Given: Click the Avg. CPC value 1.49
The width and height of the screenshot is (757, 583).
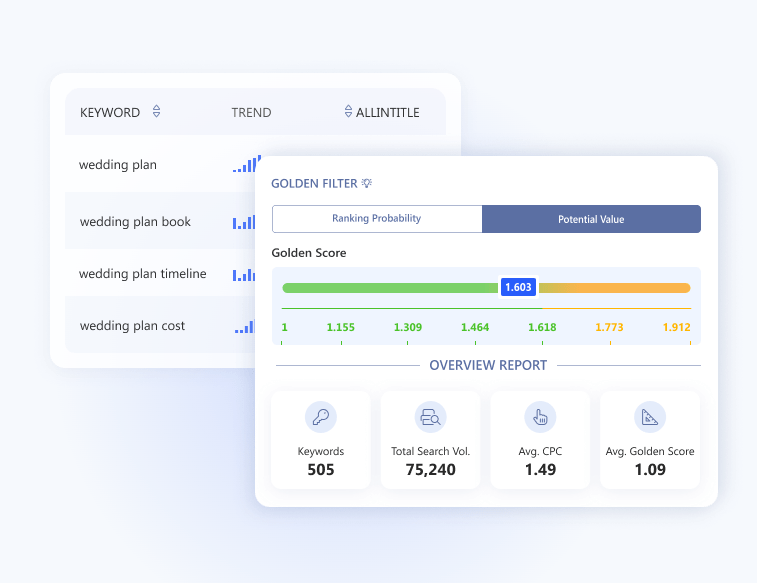Looking at the screenshot, I should pyautogui.click(x=540, y=470).
